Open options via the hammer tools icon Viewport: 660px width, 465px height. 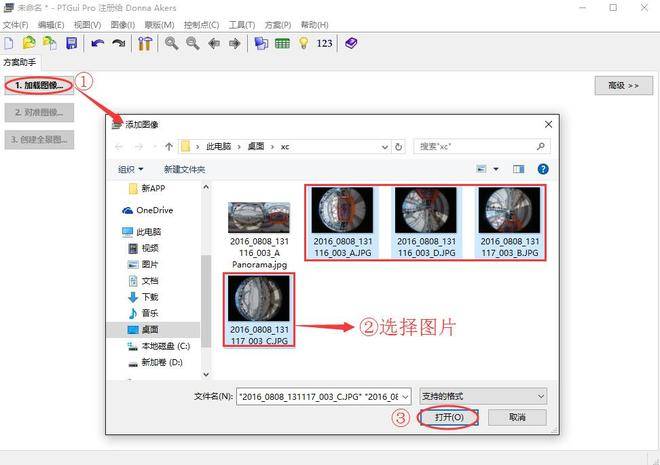pyautogui.click(x=145, y=43)
